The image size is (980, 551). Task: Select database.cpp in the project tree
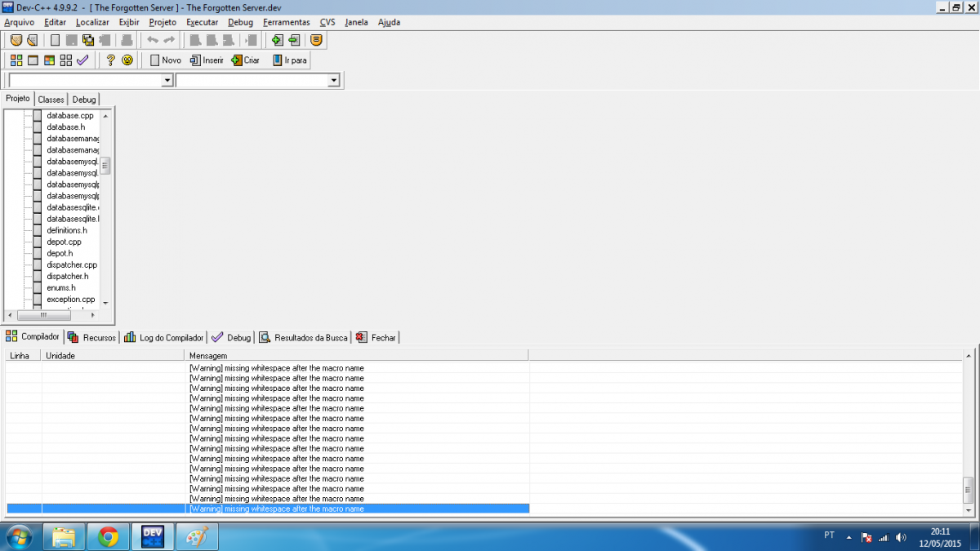[x=69, y=116]
